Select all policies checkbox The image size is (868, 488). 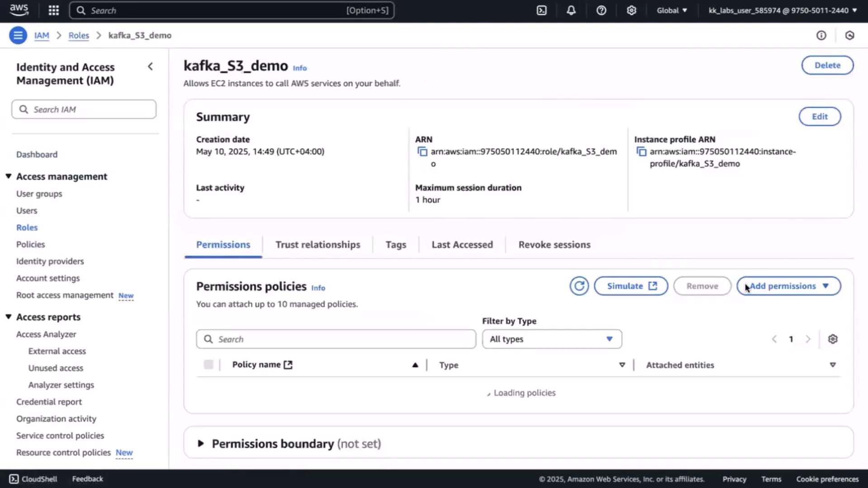tap(208, 365)
